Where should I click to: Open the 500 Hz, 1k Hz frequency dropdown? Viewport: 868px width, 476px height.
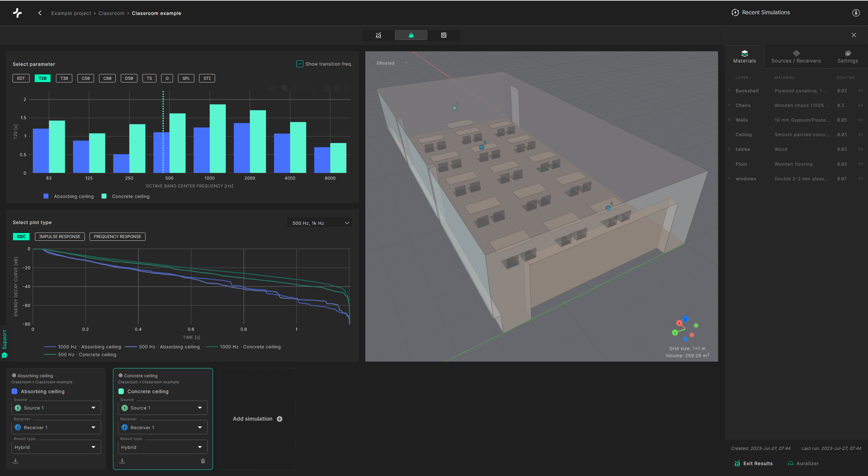[320, 223]
